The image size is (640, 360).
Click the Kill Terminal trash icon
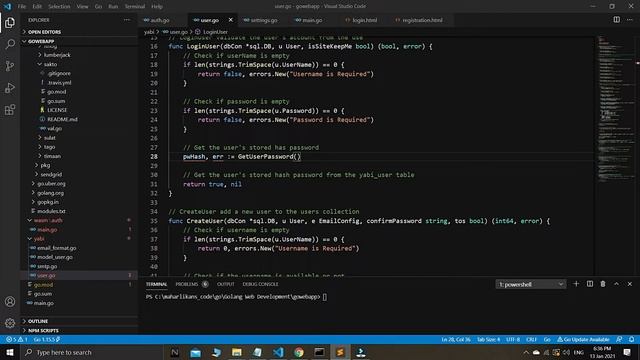coord(603,284)
